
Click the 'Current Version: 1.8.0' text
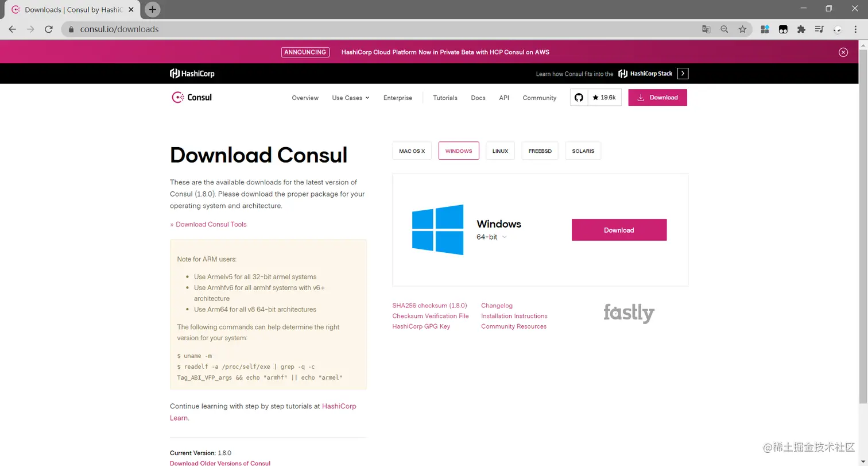pyautogui.click(x=200, y=453)
